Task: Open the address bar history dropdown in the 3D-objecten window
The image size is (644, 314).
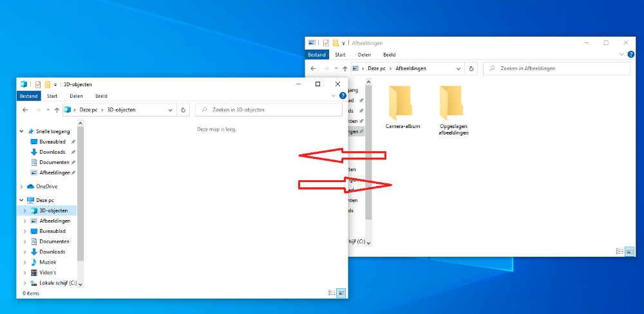Action: [x=171, y=110]
